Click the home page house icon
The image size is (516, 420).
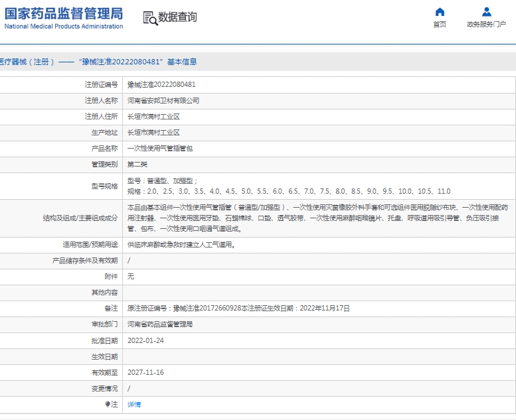pyautogui.click(x=440, y=12)
